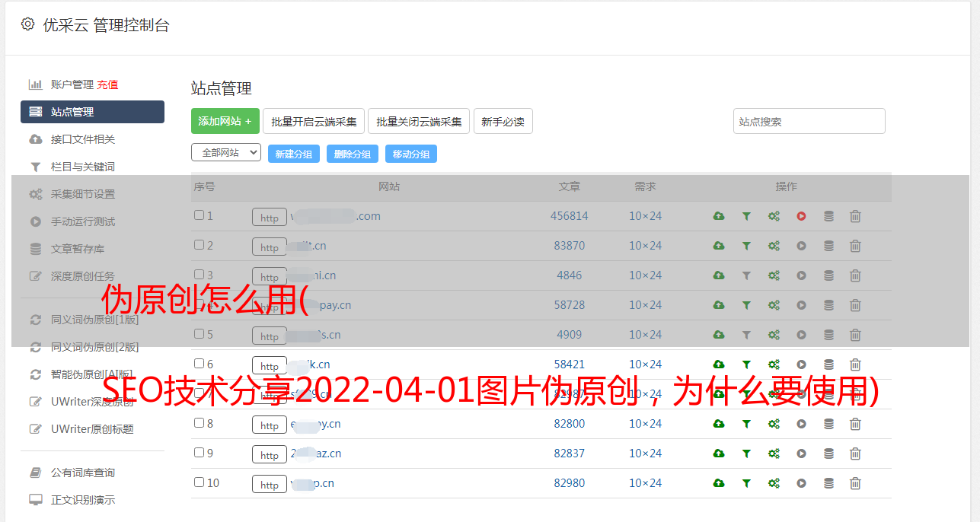This screenshot has width=980, height=522.
Task: Click the gears icon in row 4
Action: click(774, 305)
